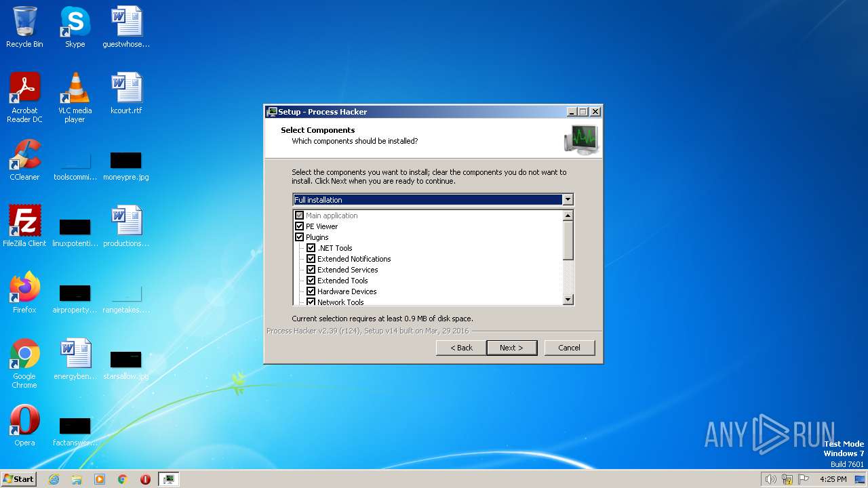Screen dimensions: 868x488
Task: Launch Firefox from the desktop
Action: click(24, 293)
